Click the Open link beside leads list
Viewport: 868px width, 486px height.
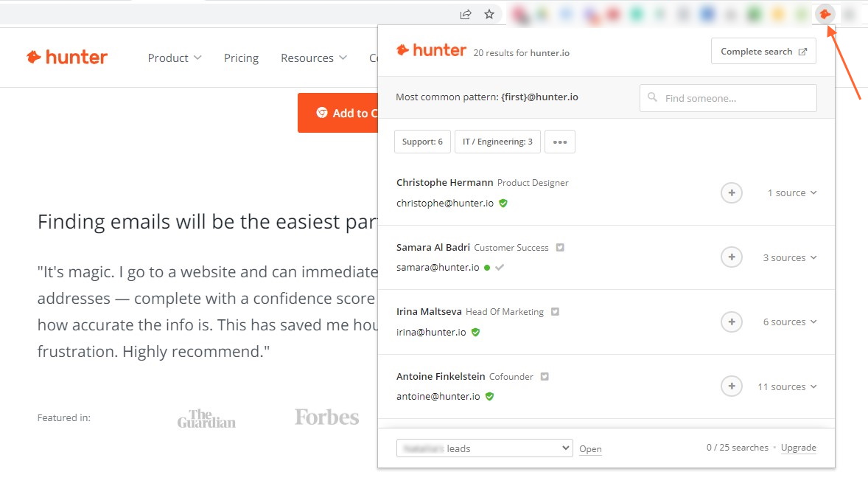pyautogui.click(x=590, y=449)
